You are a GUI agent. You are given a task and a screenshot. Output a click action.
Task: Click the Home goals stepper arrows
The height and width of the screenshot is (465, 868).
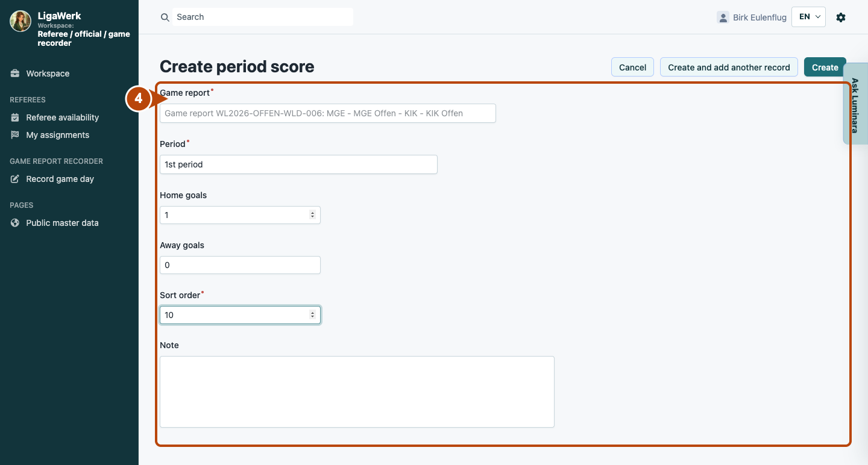(x=312, y=215)
